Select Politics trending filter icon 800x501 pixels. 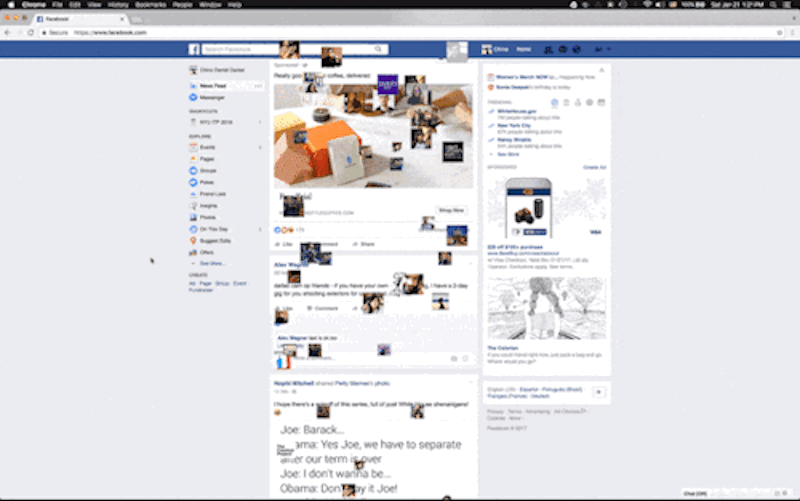[566, 103]
